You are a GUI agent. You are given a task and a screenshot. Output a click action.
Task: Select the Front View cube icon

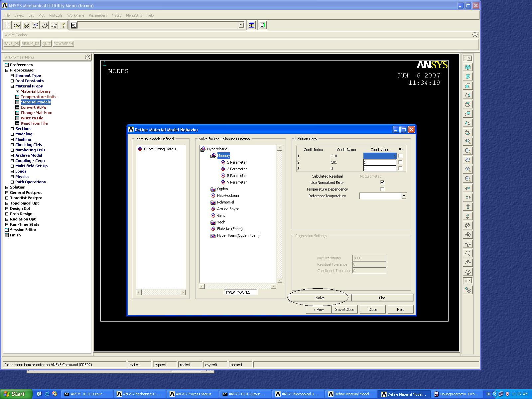point(468,86)
